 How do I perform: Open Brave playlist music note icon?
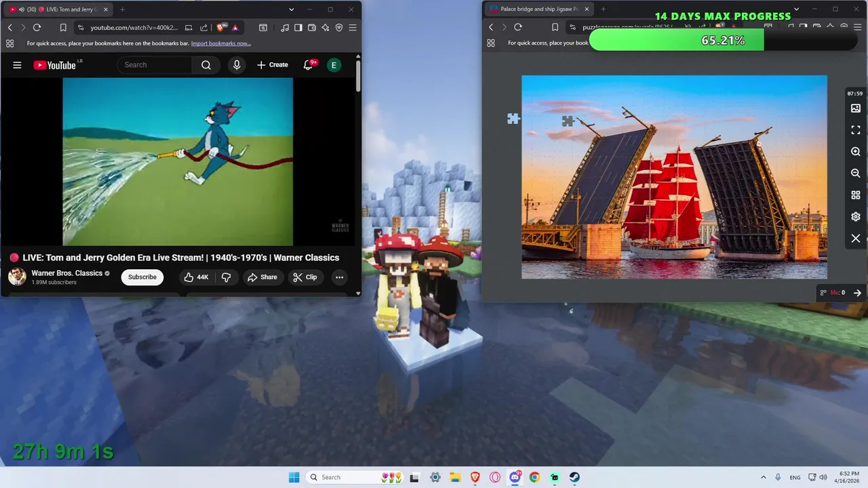(285, 28)
